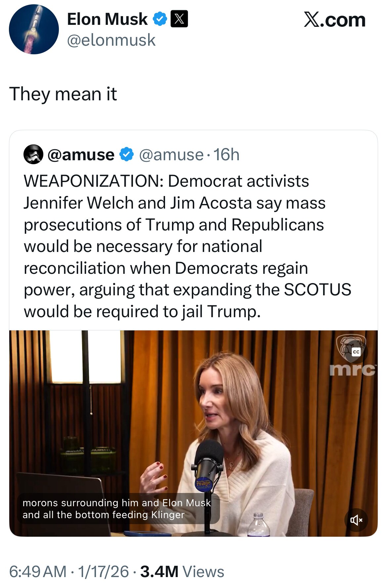Tap the black X affiliation badge

click(179, 19)
